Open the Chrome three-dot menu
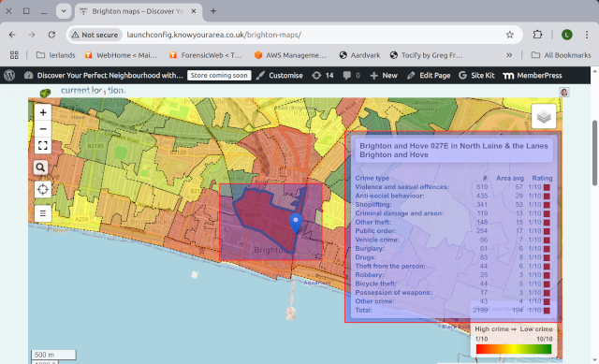The width and height of the screenshot is (599, 364). click(587, 35)
